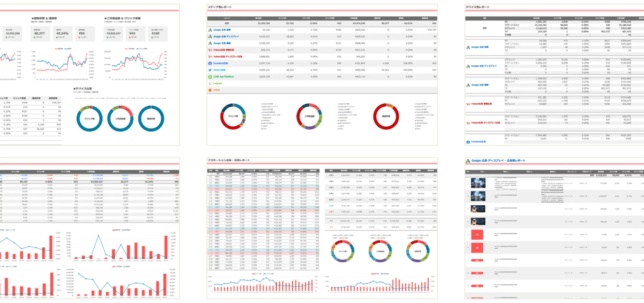Click Google Ads icon beside Google 広告 検索 in device report
Image resolution: width=644 pixels, height=303 pixels.
tap(468, 47)
